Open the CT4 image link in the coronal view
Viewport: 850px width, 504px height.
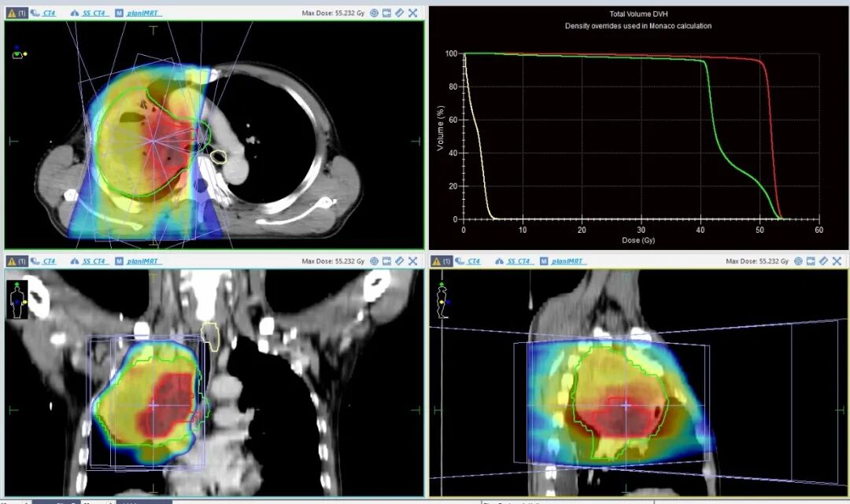pos(49,261)
